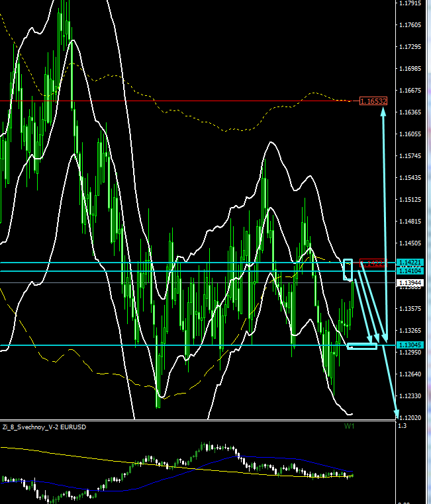This screenshot has height=504, width=431.
Task: Click the 1.17915 price scale value
Action: pos(410,3)
